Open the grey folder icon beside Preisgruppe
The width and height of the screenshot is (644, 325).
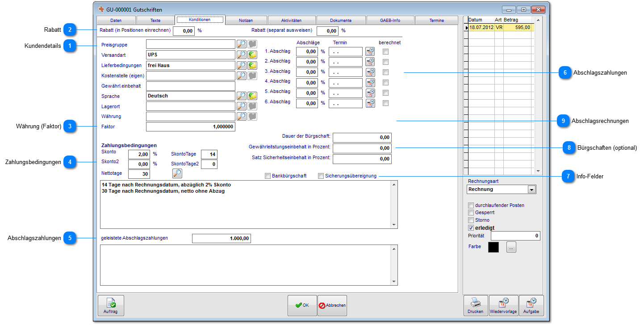coord(253,44)
